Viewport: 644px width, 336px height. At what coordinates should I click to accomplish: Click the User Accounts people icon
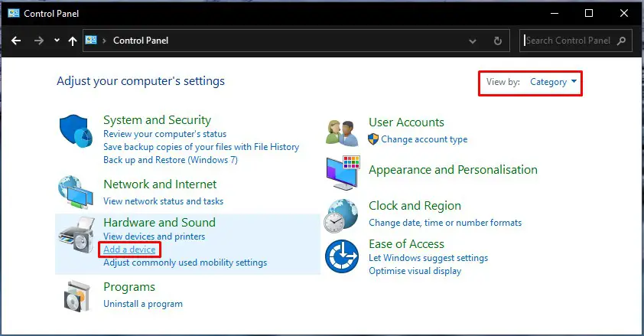pyautogui.click(x=342, y=132)
